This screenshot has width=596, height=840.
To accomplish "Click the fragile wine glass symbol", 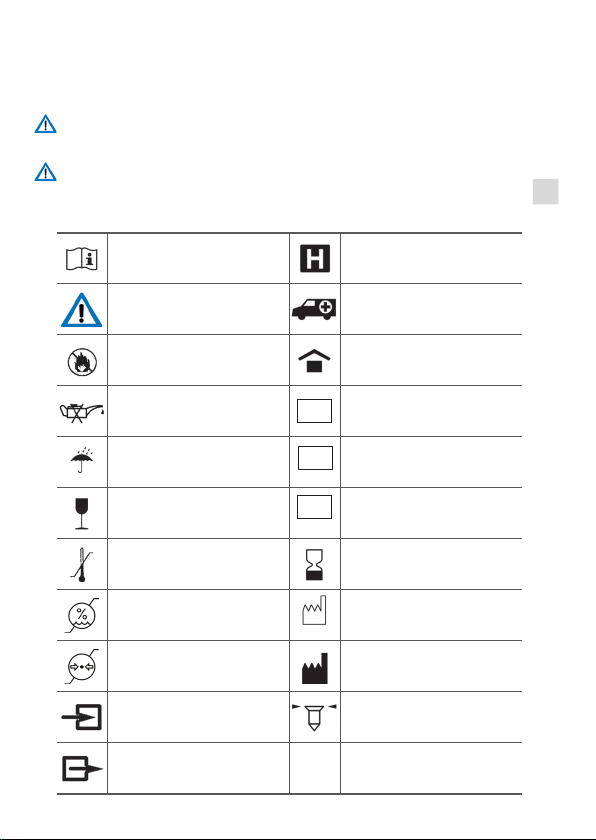I will [x=82, y=513].
